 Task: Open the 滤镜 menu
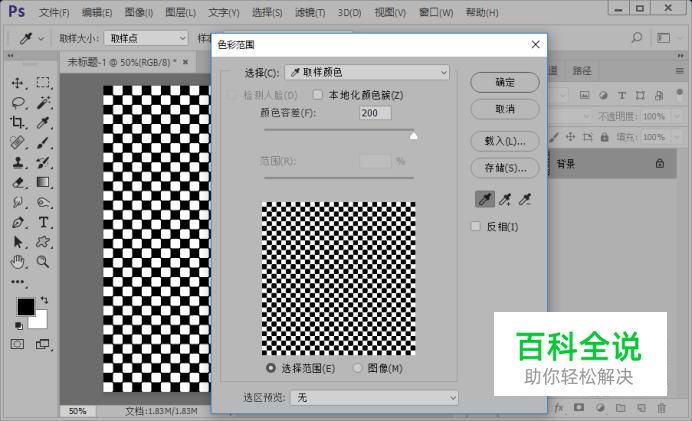click(310, 12)
